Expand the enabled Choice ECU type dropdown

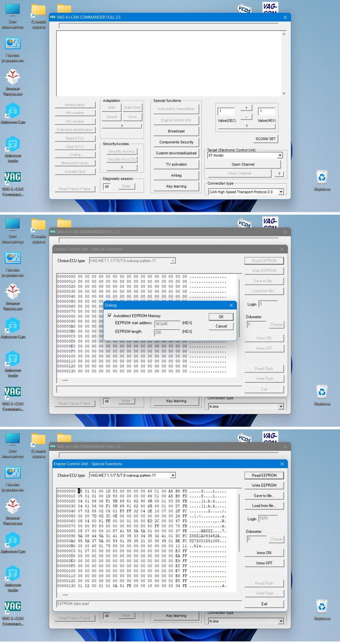coord(172,475)
